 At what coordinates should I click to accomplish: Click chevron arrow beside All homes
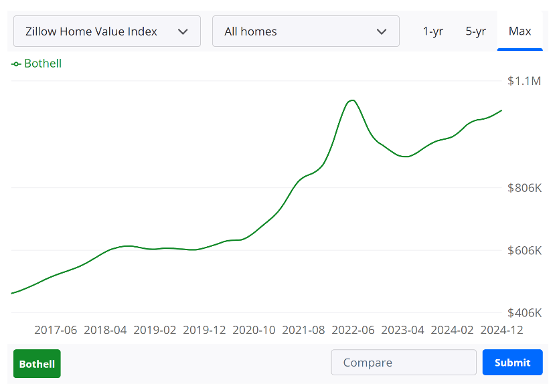382,31
